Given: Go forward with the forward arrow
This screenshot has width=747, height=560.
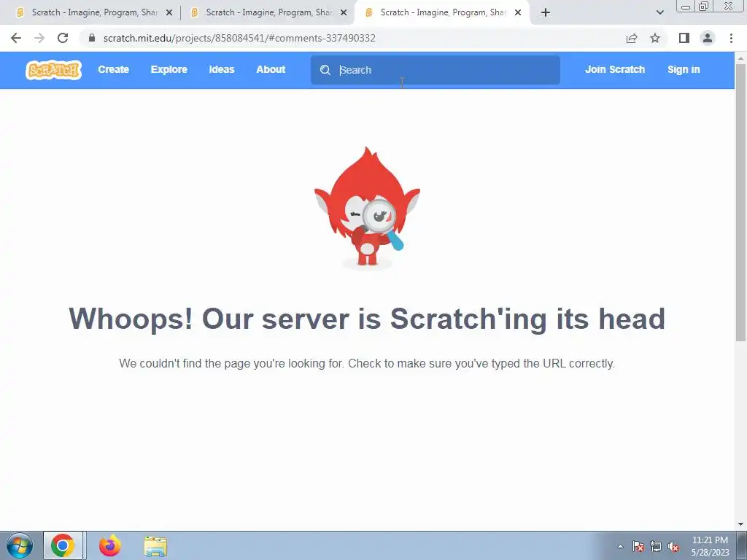Looking at the screenshot, I should (39, 38).
